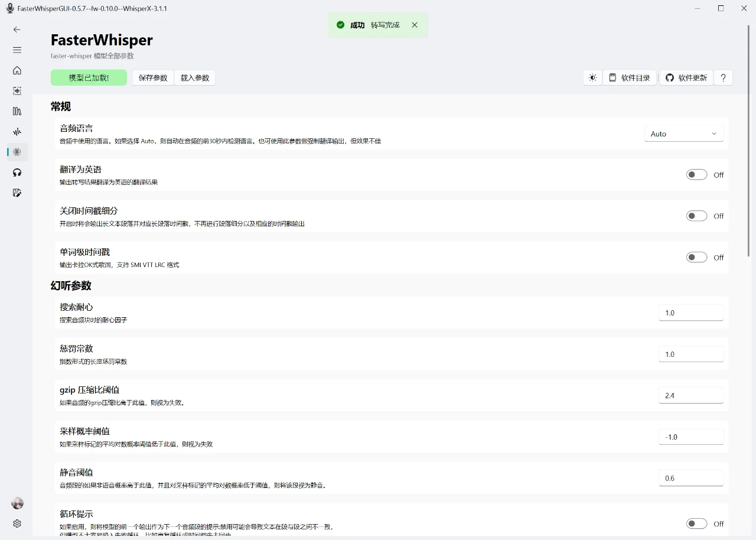Click the 音频语言 setting label
Image resolution: width=756 pixels, height=540 pixels.
[x=76, y=128]
